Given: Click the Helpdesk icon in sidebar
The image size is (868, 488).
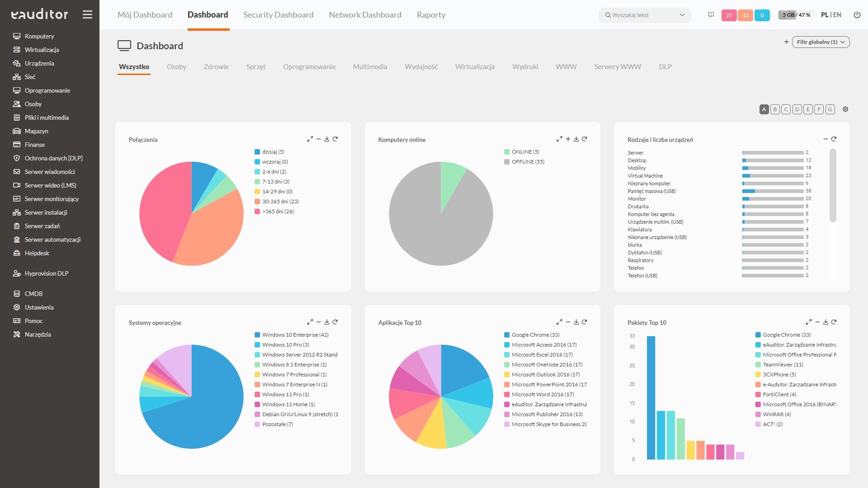Looking at the screenshot, I should [x=16, y=253].
